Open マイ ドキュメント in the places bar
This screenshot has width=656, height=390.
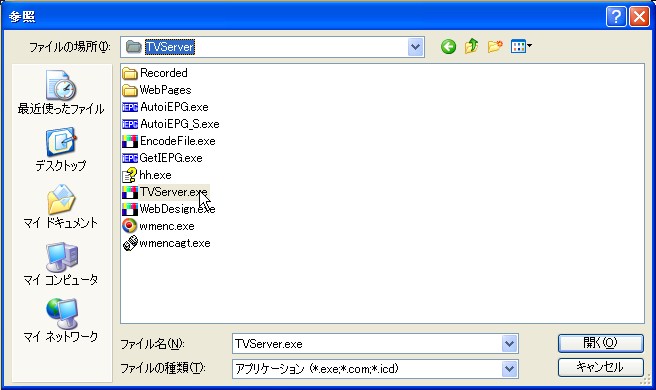click(61, 206)
